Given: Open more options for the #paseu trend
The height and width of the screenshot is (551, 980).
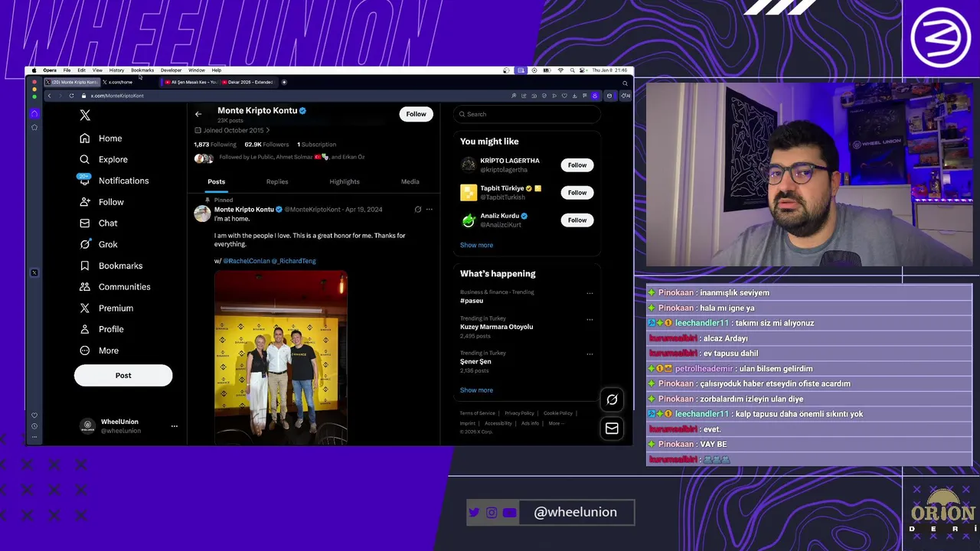Looking at the screenshot, I should click(590, 293).
